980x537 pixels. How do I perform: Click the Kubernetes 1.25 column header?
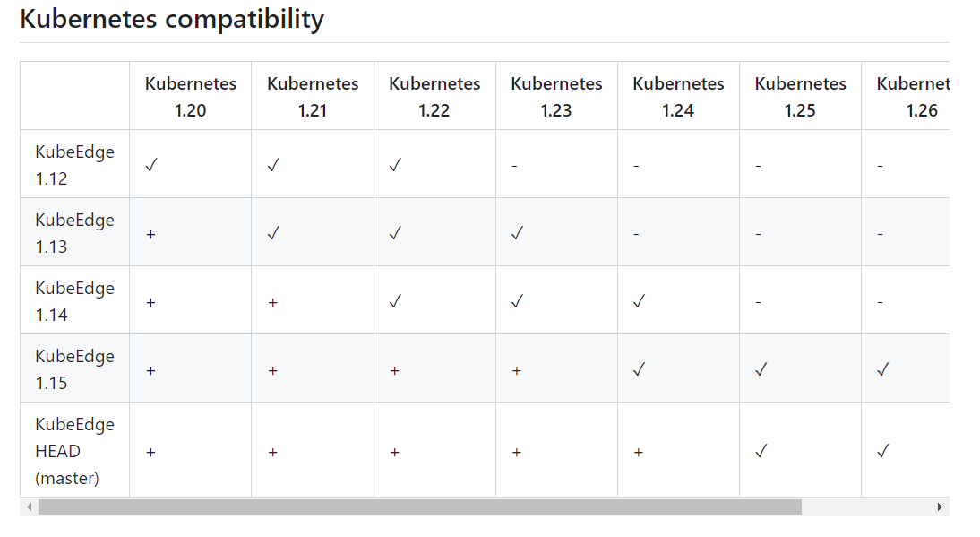[800, 97]
